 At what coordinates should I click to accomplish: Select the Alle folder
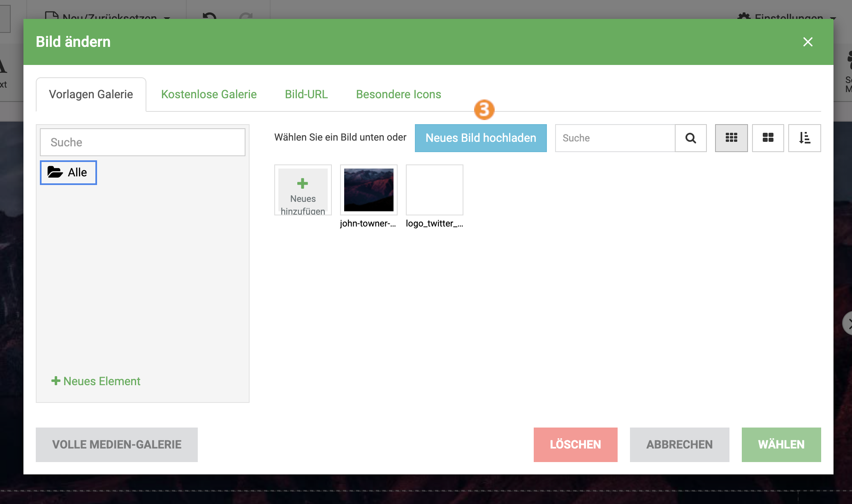68,172
